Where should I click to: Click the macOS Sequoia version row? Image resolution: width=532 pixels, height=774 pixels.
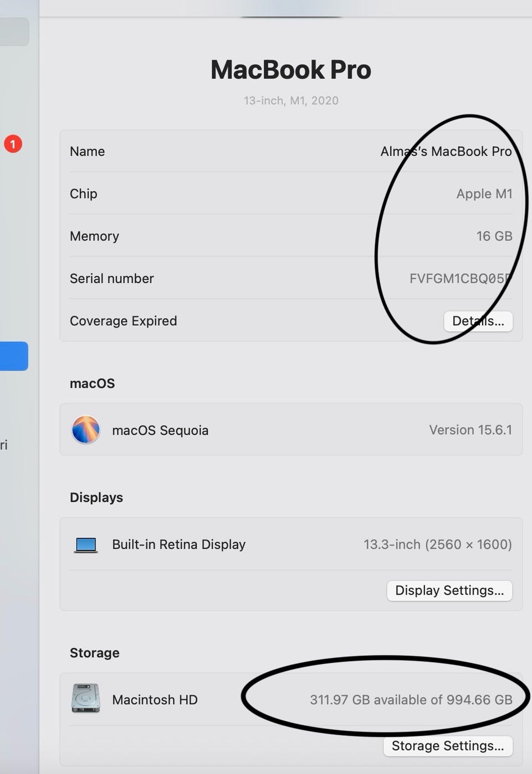point(291,430)
